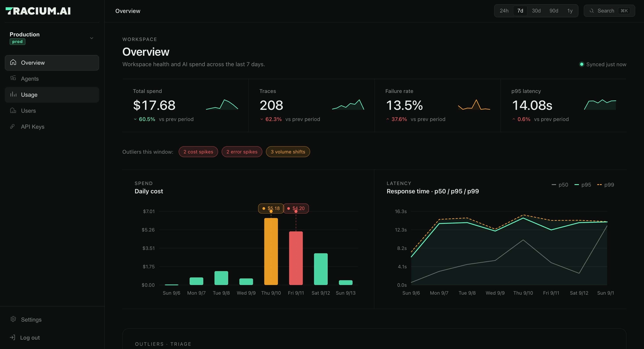644x349 pixels.
Task: Open the Users page
Action: tap(52, 110)
